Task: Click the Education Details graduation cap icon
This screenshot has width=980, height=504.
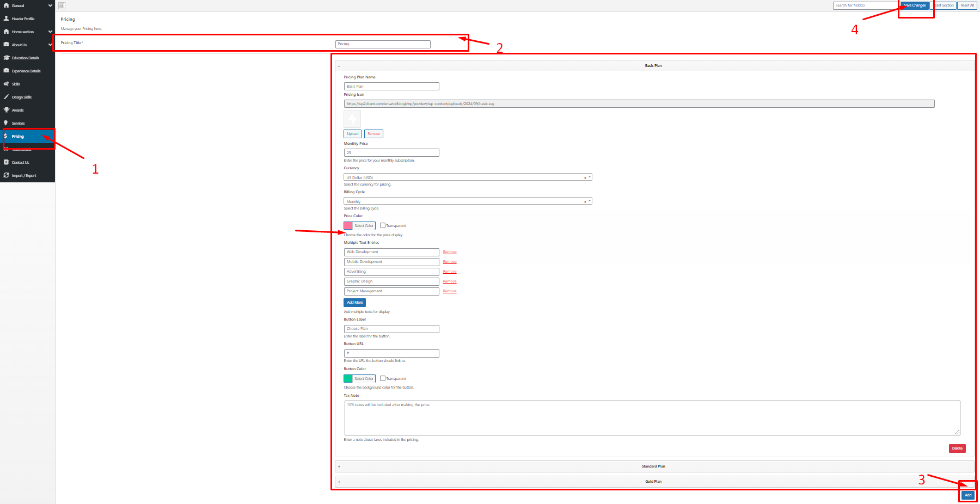Action: pos(6,58)
